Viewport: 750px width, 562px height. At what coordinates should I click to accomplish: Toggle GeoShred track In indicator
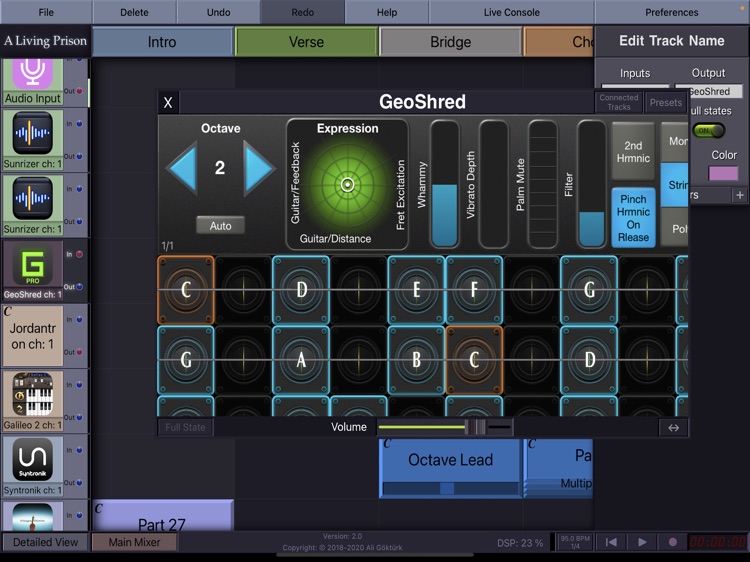[x=79, y=254]
